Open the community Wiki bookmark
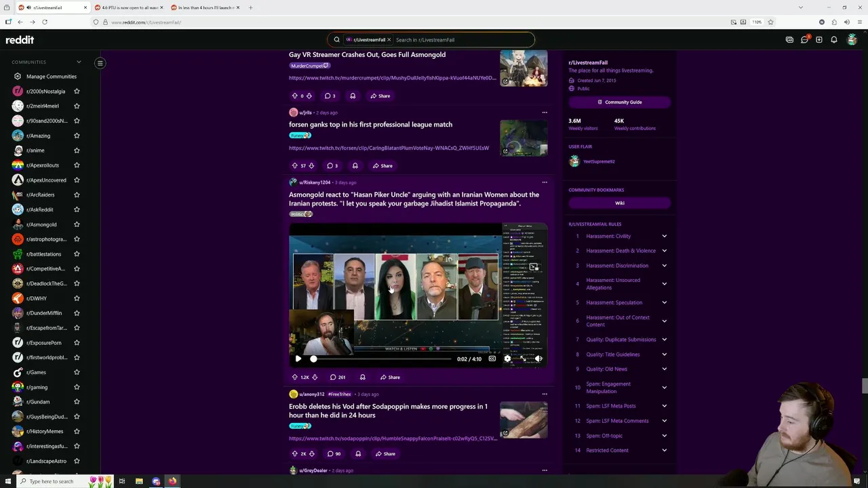Screen dimensions: 868x488 coord(619,203)
